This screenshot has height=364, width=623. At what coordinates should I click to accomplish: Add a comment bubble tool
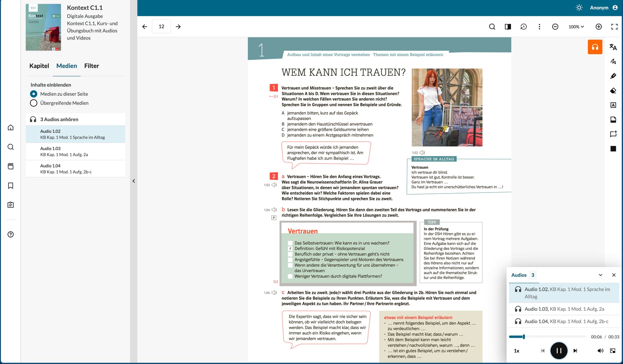click(613, 134)
